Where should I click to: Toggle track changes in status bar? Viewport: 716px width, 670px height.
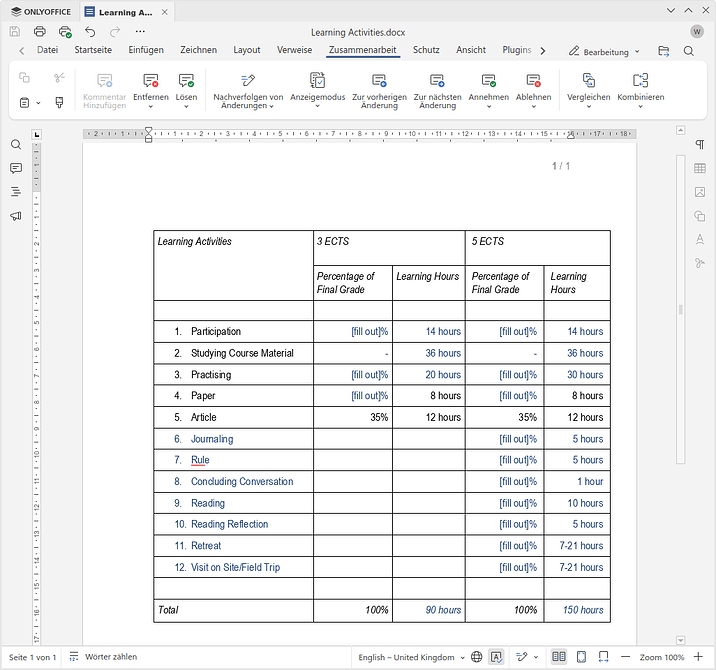(522, 657)
